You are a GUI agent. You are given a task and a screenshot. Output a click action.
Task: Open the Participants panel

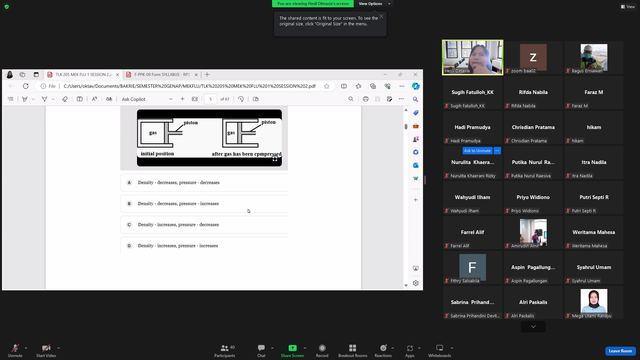(x=224, y=350)
